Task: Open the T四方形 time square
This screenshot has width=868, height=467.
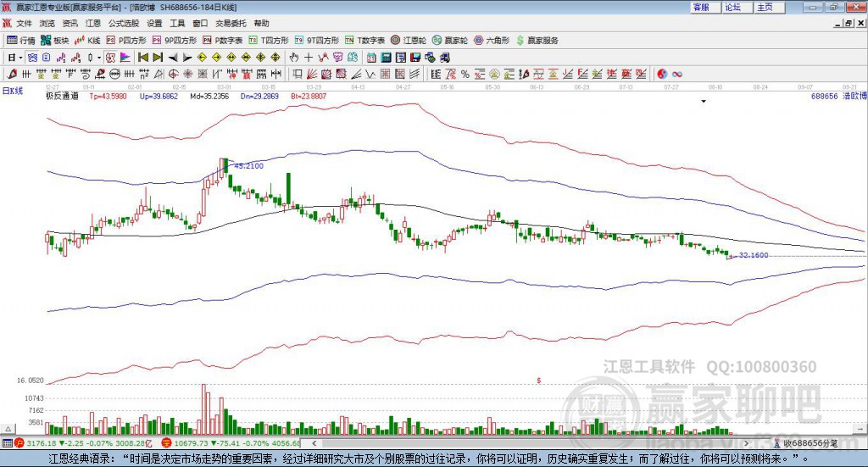Action: point(269,41)
